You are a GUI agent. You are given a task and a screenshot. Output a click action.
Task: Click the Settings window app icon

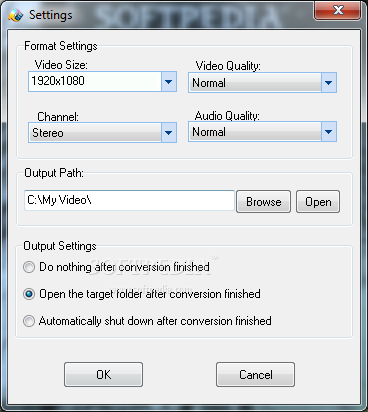click(x=16, y=15)
